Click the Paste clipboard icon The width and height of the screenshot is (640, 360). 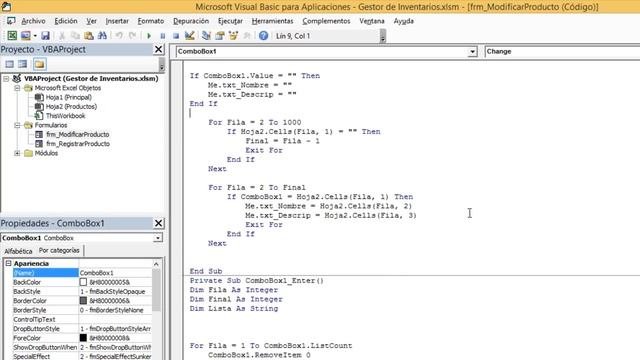point(89,36)
